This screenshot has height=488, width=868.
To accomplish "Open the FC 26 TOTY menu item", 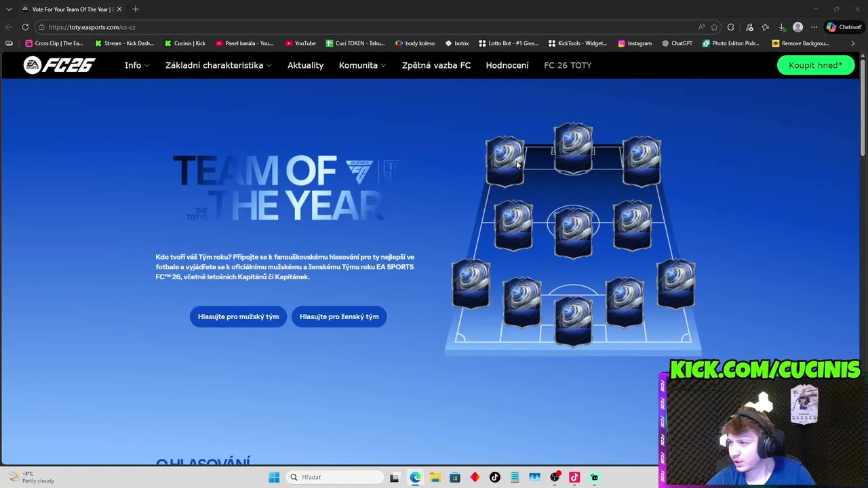I will pyautogui.click(x=568, y=65).
